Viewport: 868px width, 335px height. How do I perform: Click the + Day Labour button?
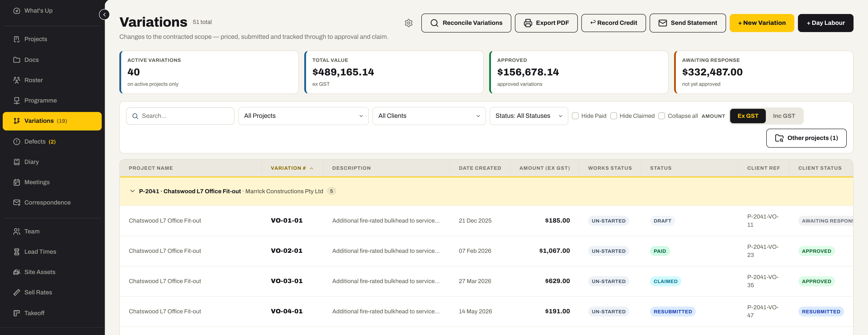tap(825, 23)
